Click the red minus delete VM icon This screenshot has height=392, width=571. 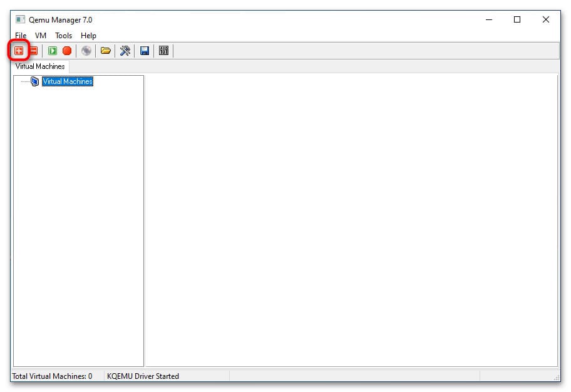point(33,51)
